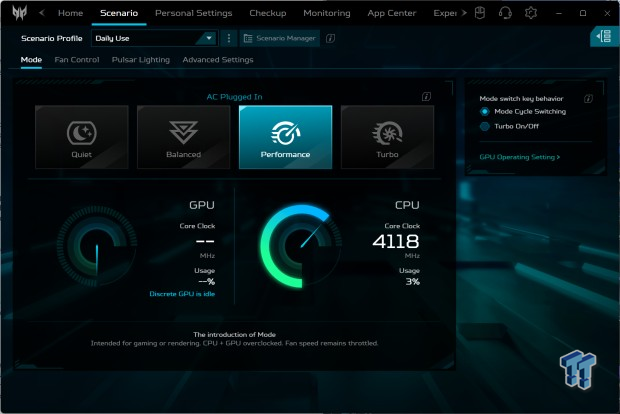
Task: Open GPU Operating Setting link
Action: tap(520, 157)
